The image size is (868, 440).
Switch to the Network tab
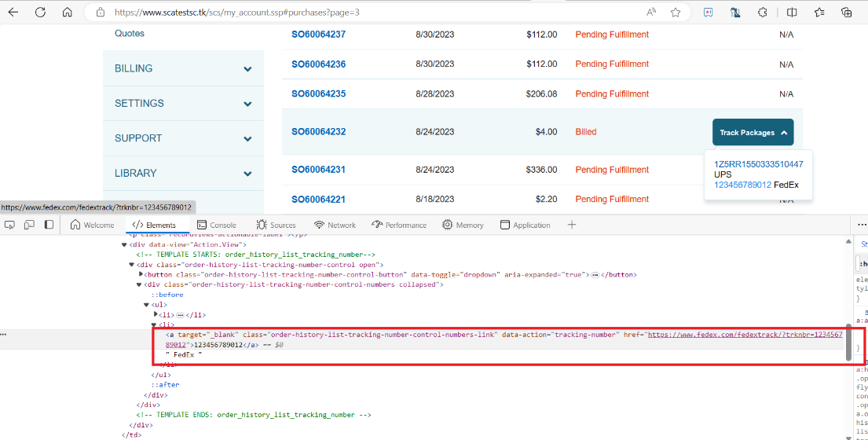click(x=335, y=225)
